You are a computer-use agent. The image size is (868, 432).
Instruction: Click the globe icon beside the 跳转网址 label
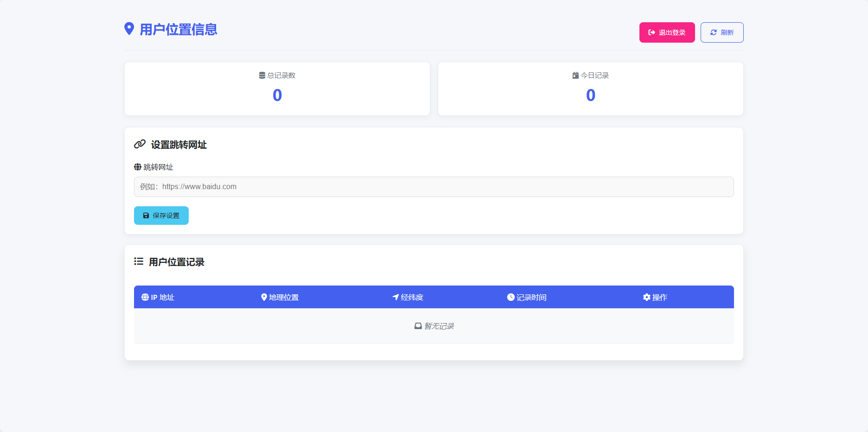click(138, 167)
